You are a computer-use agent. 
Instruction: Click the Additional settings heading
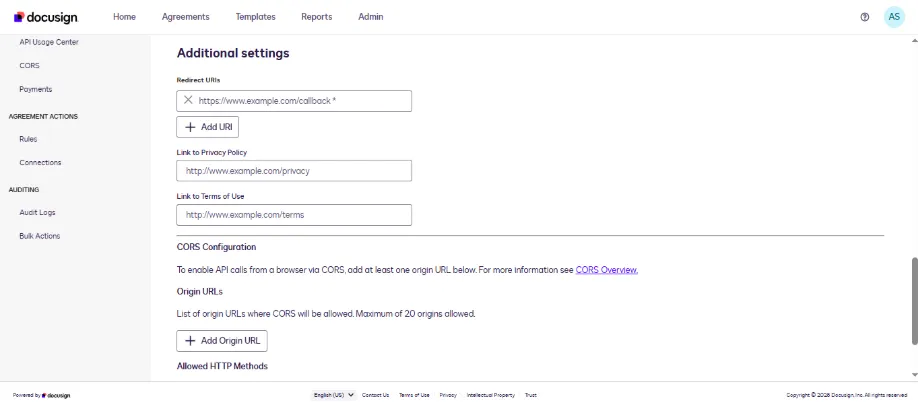[233, 53]
